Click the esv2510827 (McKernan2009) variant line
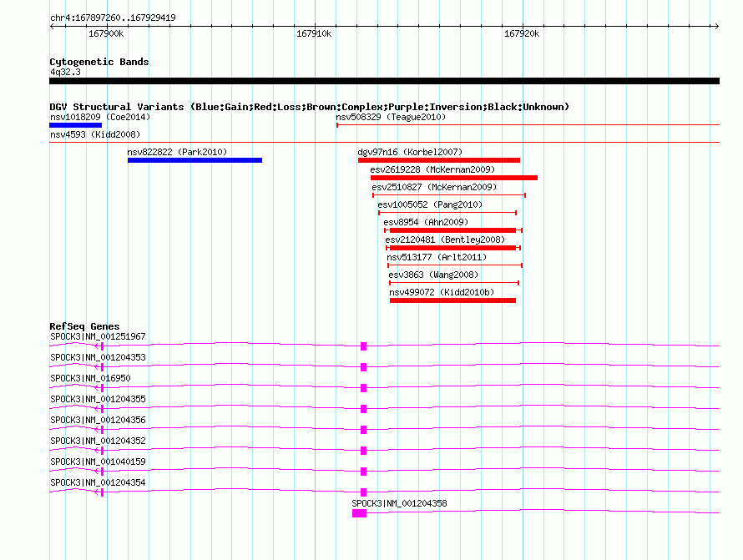This screenshot has height=560, width=743. pos(449,195)
